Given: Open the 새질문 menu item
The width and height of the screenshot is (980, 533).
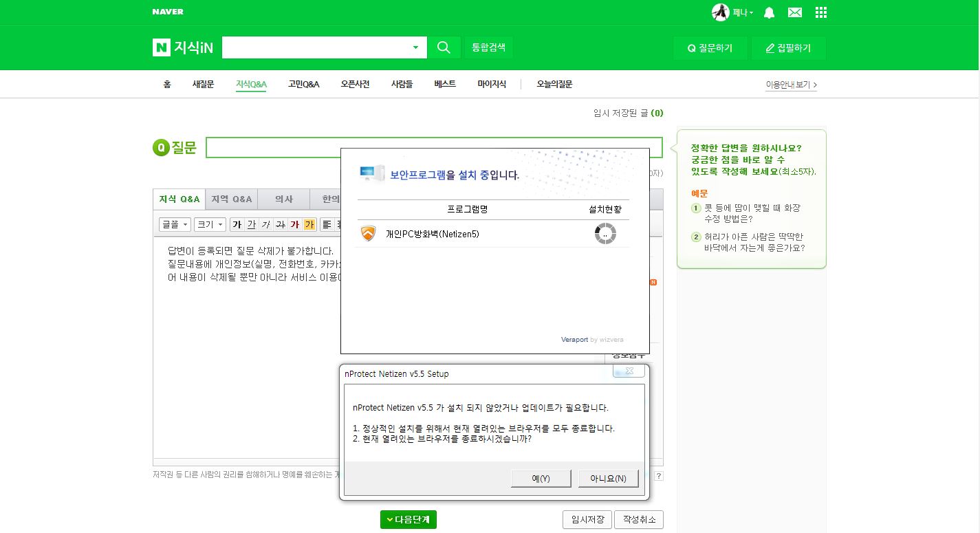Looking at the screenshot, I should [203, 84].
